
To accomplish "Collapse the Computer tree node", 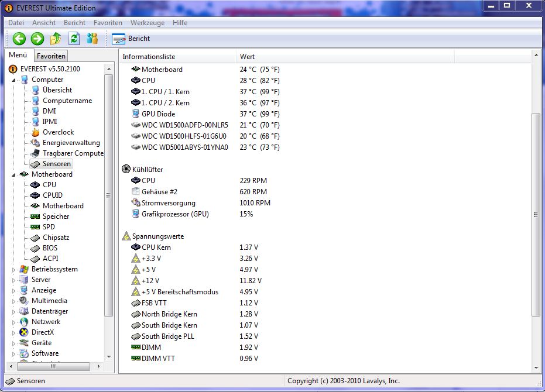I will [13, 80].
